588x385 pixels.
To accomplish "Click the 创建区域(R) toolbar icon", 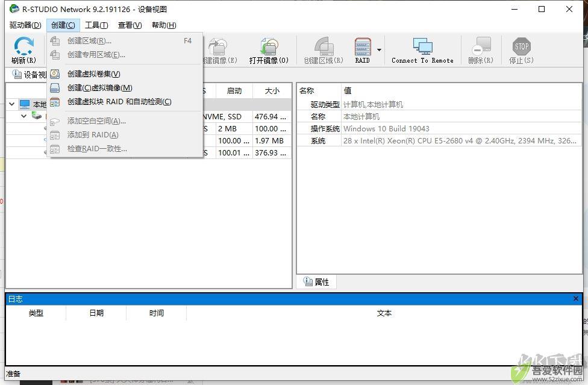I will (x=324, y=50).
